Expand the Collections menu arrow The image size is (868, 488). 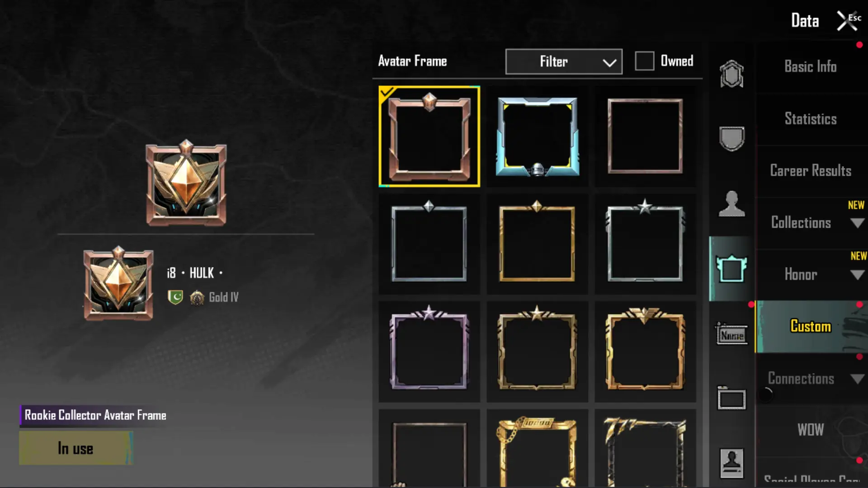pyautogui.click(x=857, y=223)
